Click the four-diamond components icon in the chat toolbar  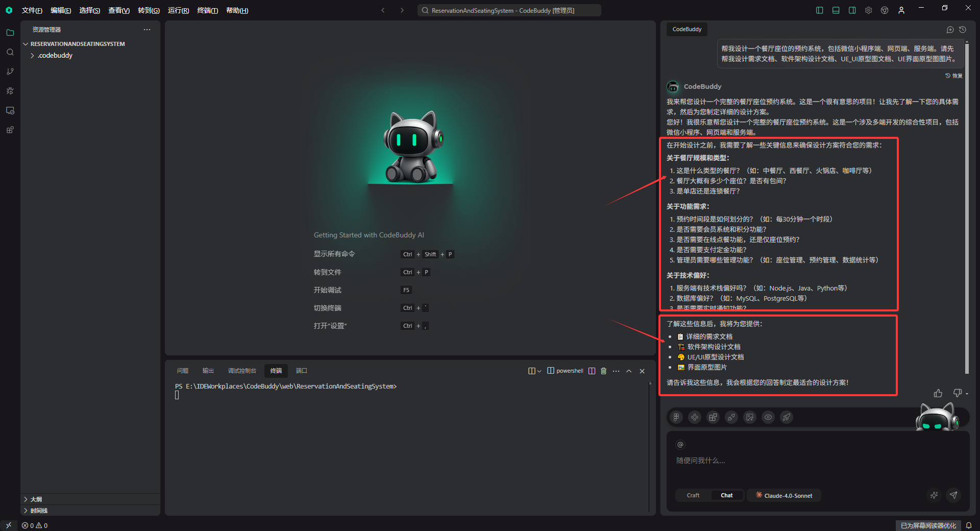695,417
